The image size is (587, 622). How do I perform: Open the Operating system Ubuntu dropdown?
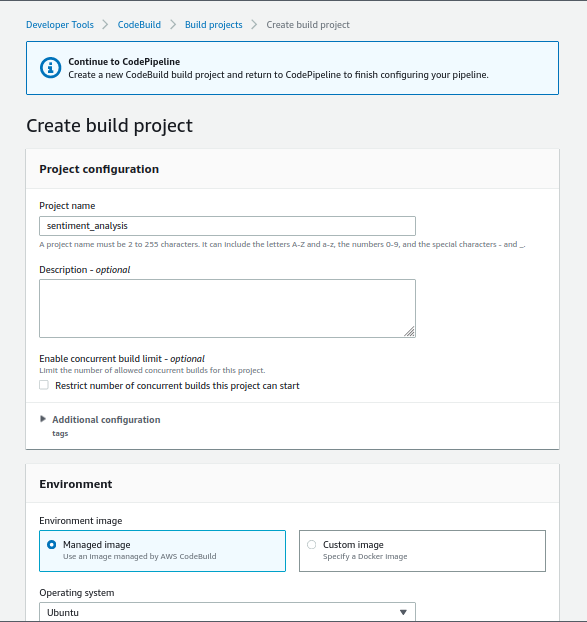coord(227,612)
